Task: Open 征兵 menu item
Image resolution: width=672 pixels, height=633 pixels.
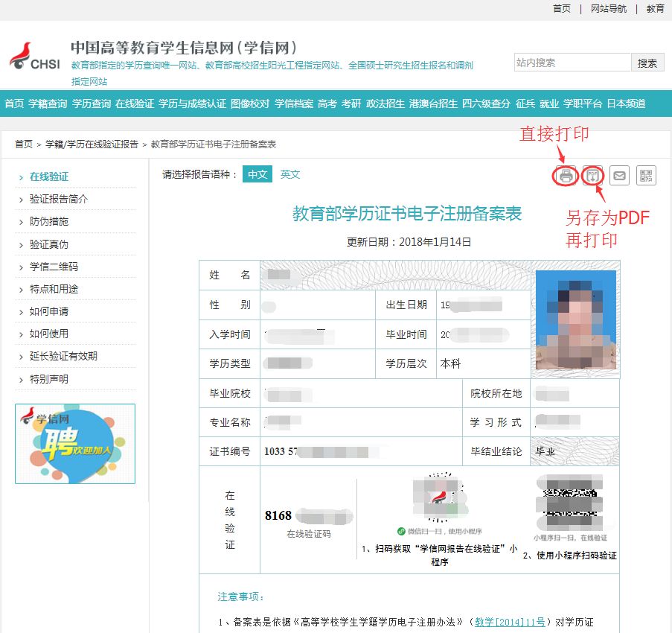Action: coord(525,104)
